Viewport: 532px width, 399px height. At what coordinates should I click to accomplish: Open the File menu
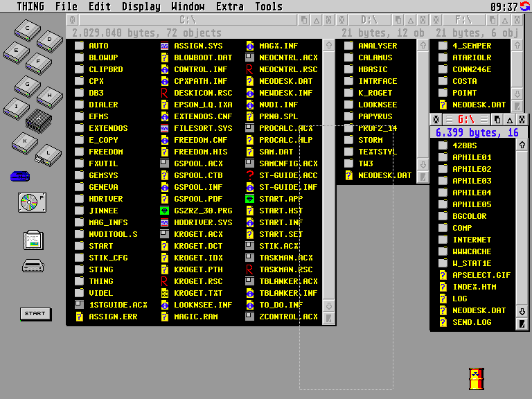tap(66, 6)
